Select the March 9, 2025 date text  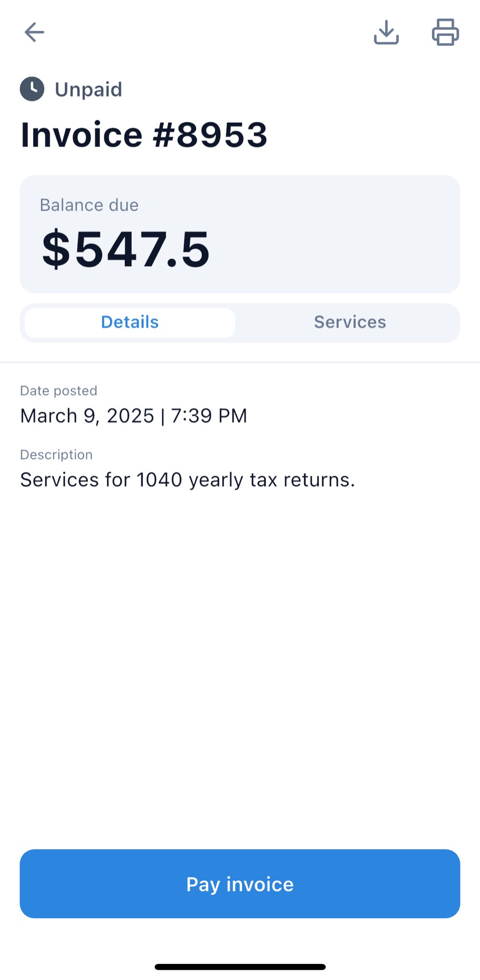click(87, 416)
